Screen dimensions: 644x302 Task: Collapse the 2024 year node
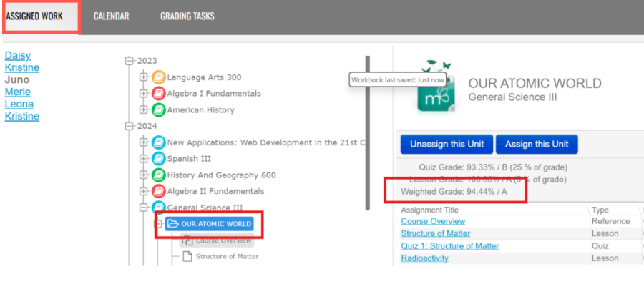[x=130, y=126]
